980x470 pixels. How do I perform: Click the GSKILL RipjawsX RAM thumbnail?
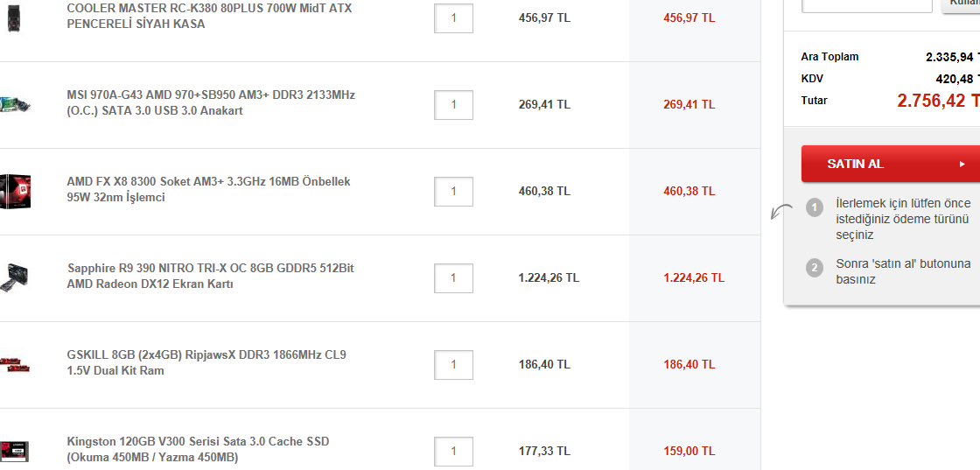pos(14,363)
